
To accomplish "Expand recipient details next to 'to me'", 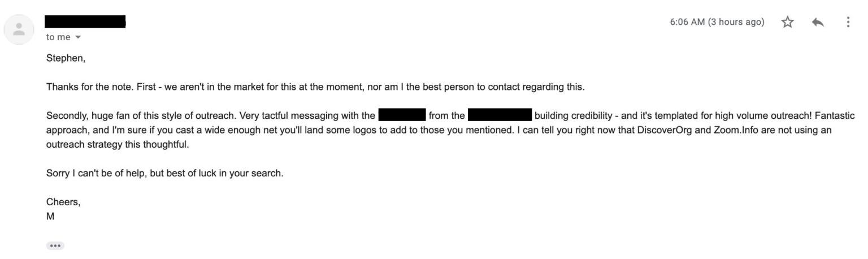I will [75, 37].
